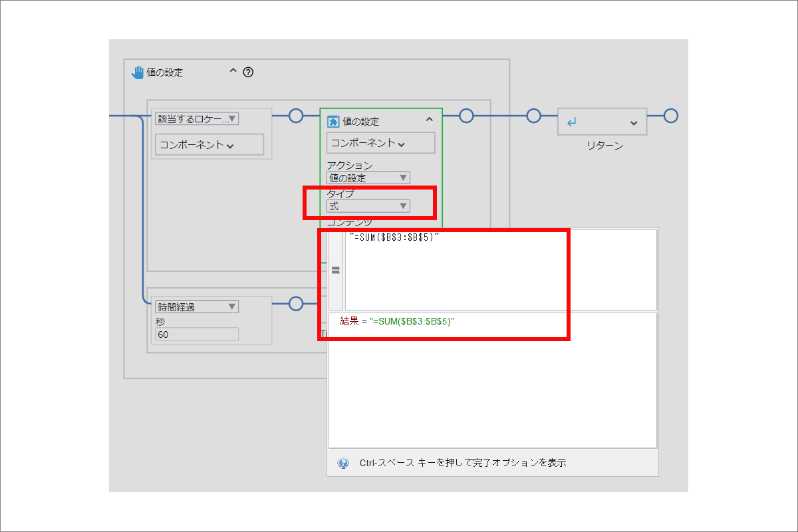The width and height of the screenshot is (798, 532).
Task: Select connector circle after 時間経過 step
Action: tap(296, 304)
